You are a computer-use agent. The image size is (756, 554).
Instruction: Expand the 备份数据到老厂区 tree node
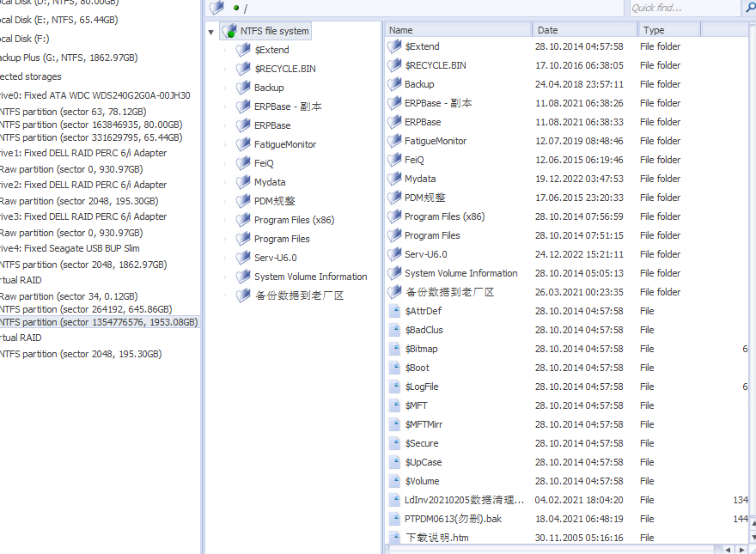click(x=225, y=295)
